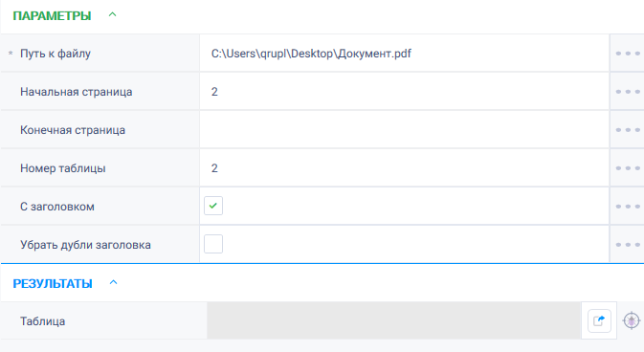
Task: Open three-dots menu for Путь к файлу
Action: [x=628, y=54]
